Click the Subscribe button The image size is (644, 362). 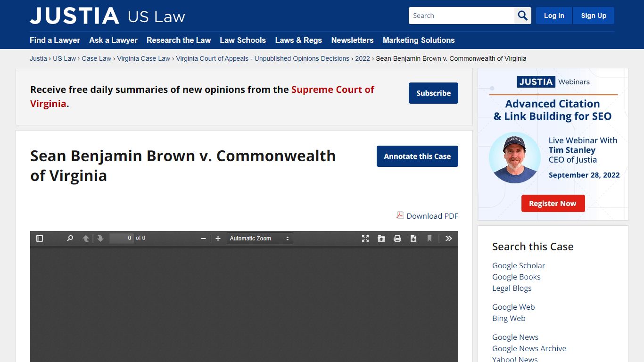coord(433,93)
